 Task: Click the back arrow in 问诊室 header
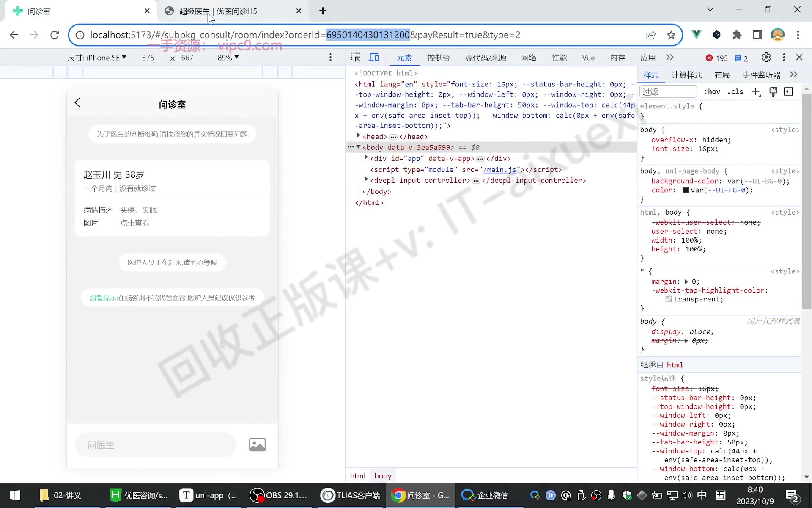[77, 102]
